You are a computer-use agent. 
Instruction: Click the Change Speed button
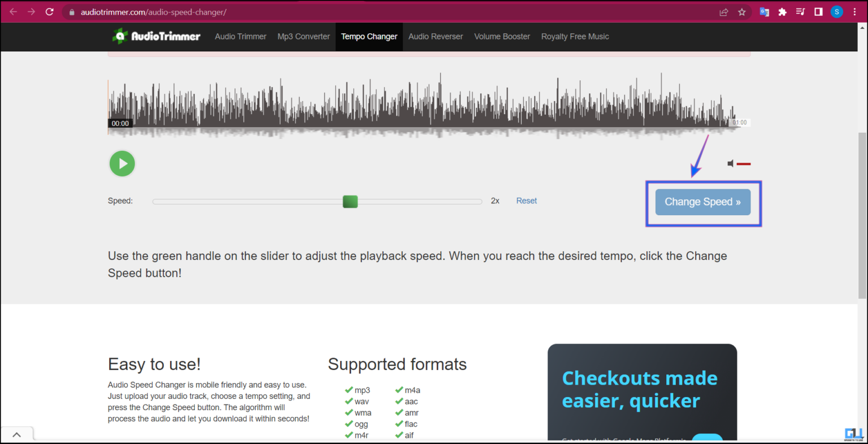(x=702, y=202)
